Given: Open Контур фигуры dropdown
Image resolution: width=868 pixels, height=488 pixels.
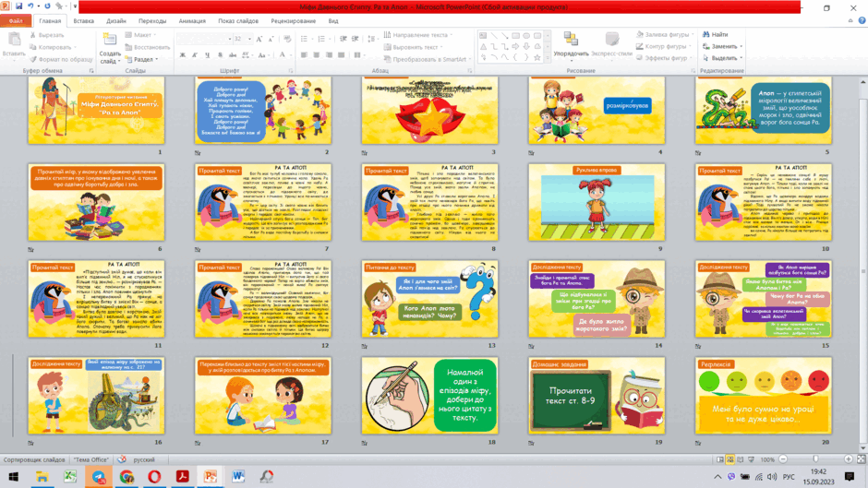Looking at the screenshot, I should coord(664,46).
